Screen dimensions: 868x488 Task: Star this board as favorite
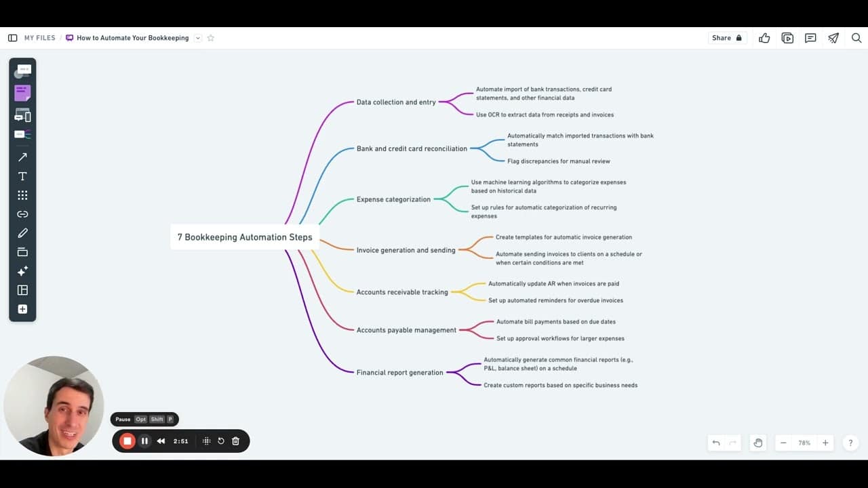pyautogui.click(x=210, y=38)
